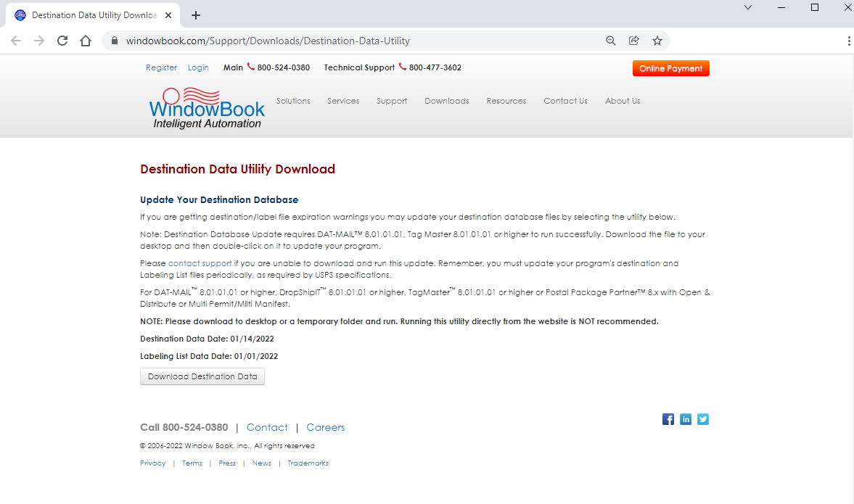Open the footer Contact link
854x504 pixels.
[x=267, y=427]
